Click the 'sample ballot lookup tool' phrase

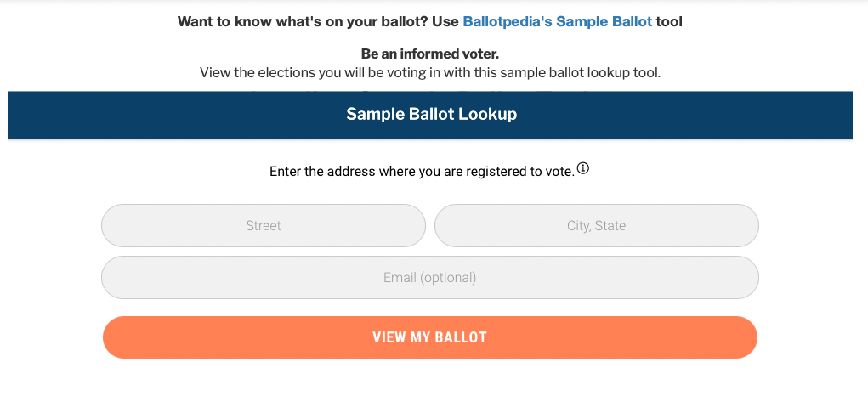(585, 72)
